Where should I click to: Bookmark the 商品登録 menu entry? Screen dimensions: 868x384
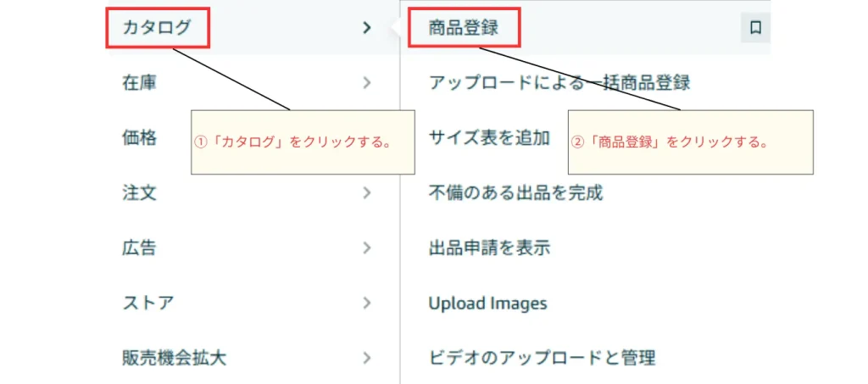pos(755,28)
